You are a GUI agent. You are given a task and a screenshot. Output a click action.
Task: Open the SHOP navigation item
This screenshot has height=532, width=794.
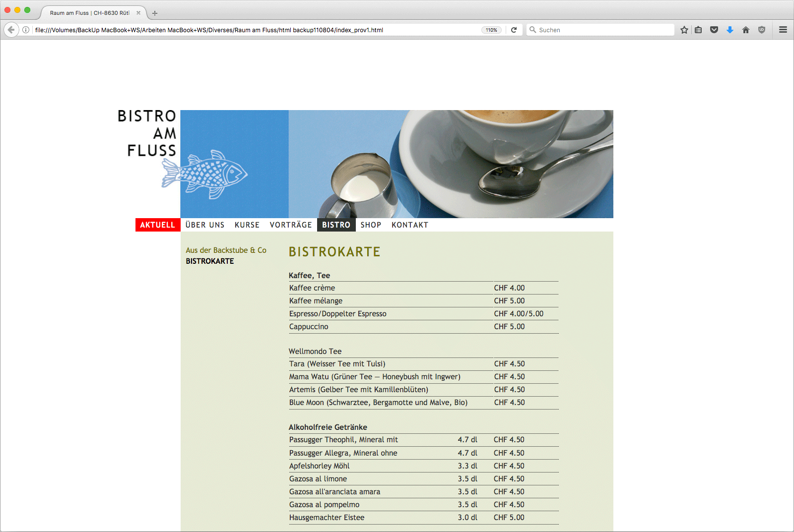(x=371, y=225)
